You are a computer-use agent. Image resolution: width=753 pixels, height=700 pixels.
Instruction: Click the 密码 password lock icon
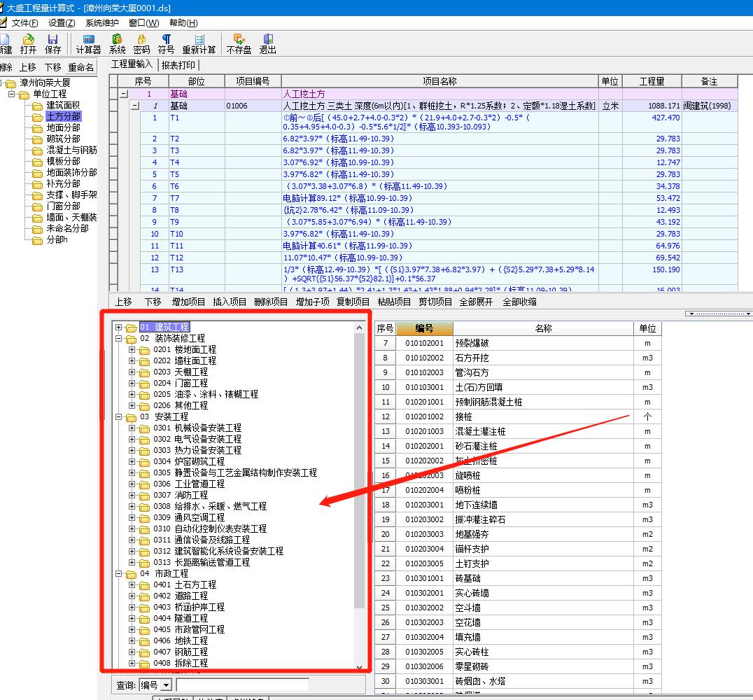(141, 43)
